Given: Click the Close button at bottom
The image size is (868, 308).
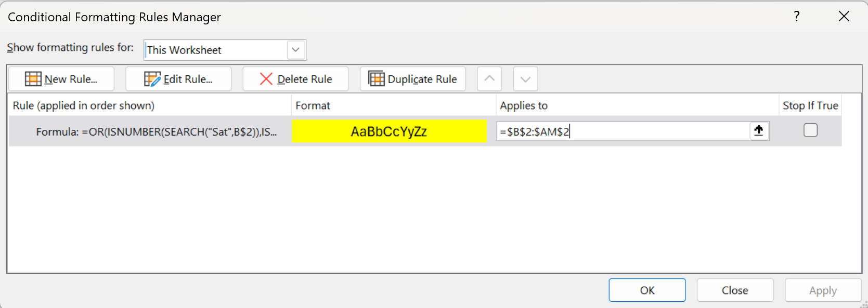Looking at the screenshot, I should [x=735, y=290].
